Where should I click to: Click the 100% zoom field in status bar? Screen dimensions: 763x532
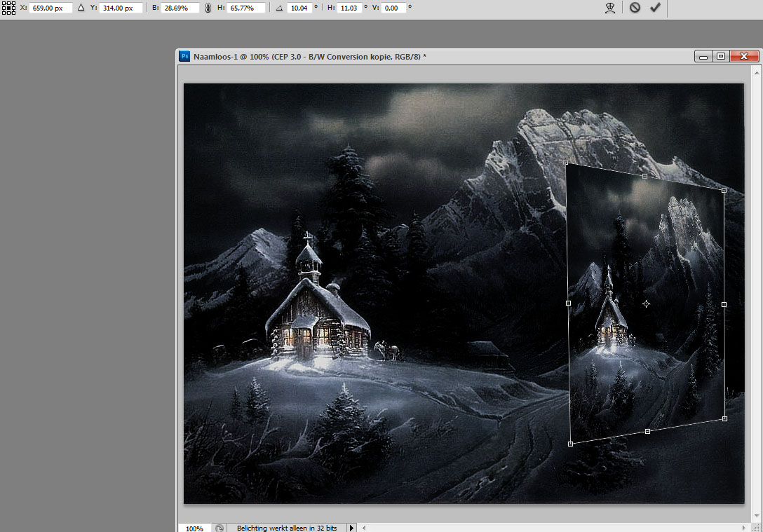tap(195, 528)
